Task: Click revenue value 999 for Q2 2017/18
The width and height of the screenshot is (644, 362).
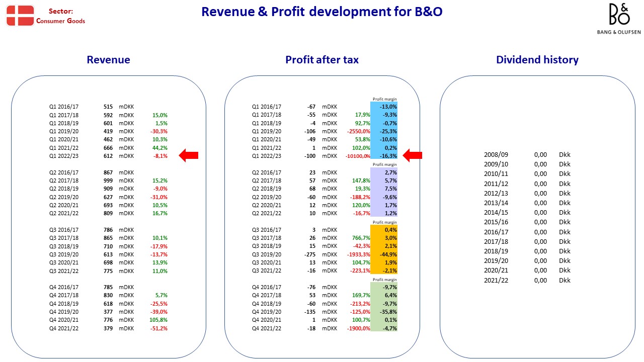Action: coord(107,180)
